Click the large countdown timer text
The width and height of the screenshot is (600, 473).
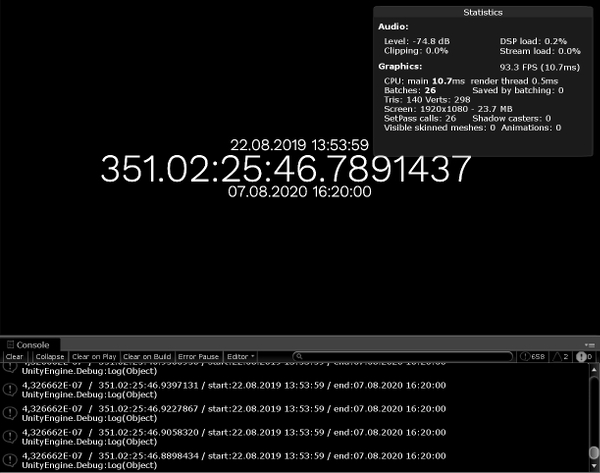tap(285, 166)
